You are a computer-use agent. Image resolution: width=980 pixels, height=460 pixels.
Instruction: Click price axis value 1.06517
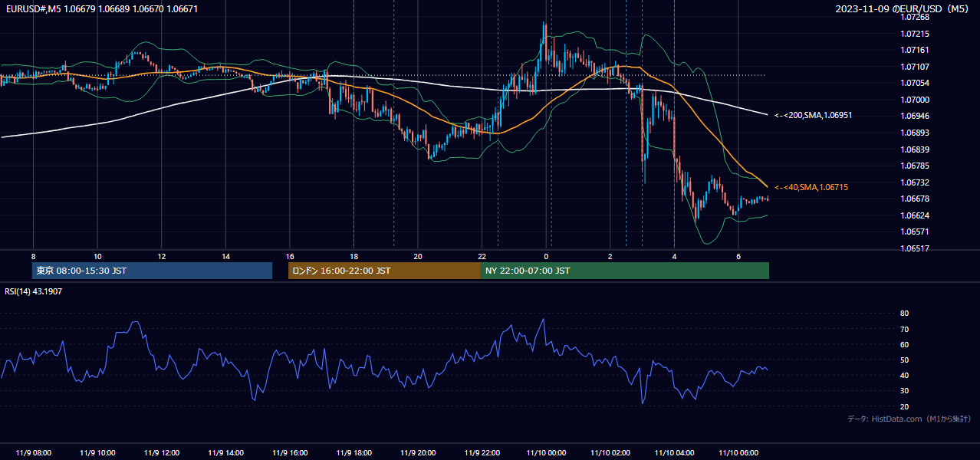(916, 248)
